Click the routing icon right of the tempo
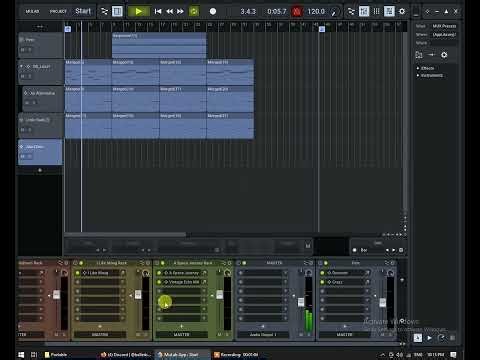480x360 pixels. (x=351, y=11)
